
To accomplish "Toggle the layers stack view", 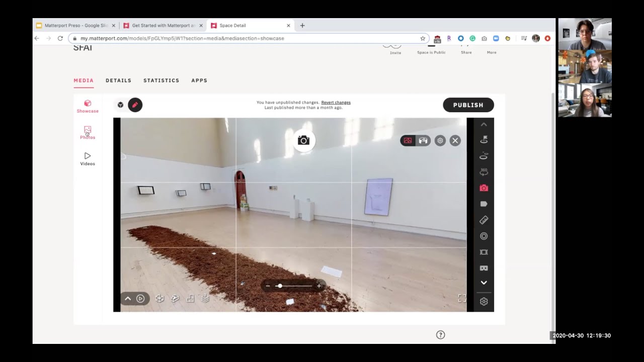I will [205, 299].
